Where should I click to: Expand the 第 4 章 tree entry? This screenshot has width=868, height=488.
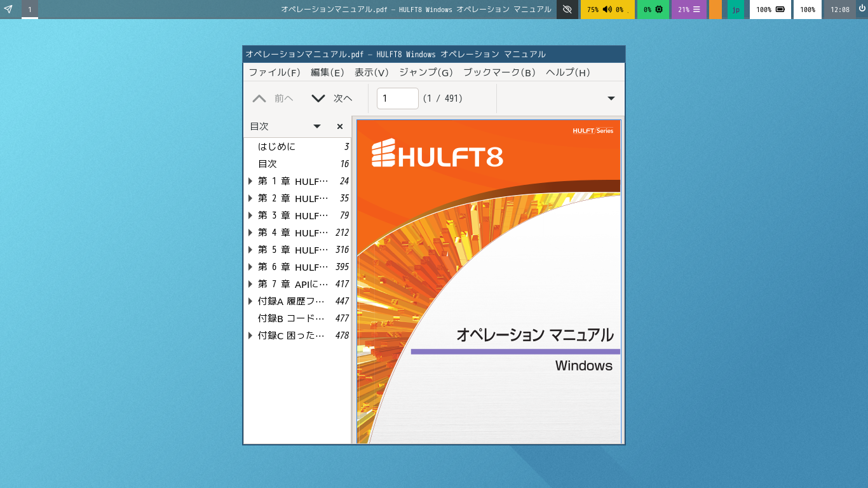[x=250, y=233]
